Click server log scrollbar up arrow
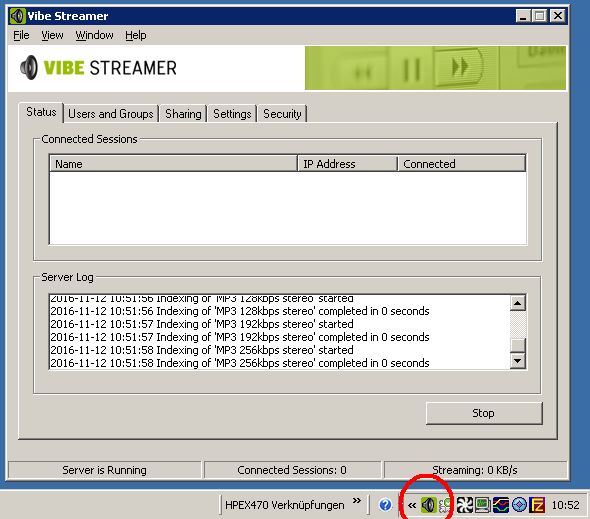The width and height of the screenshot is (590, 519). (x=518, y=303)
